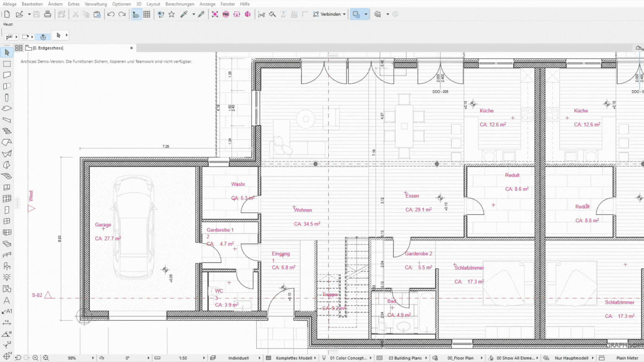Click the Print icon
This screenshot has height=362, width=644.
[x=47, y=14]
